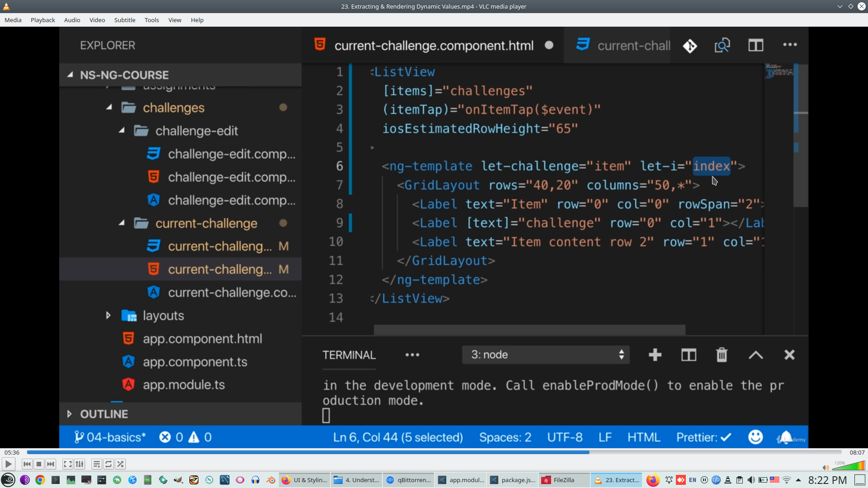Screen dimensions: 868x488
Task: Open extended settings equalizer icon
Action: 80,464
